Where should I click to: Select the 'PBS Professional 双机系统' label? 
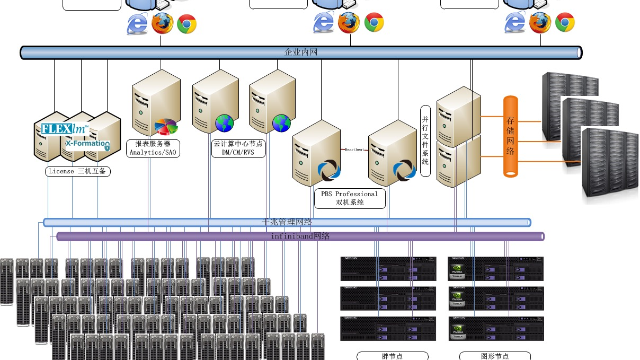(350, 198)
